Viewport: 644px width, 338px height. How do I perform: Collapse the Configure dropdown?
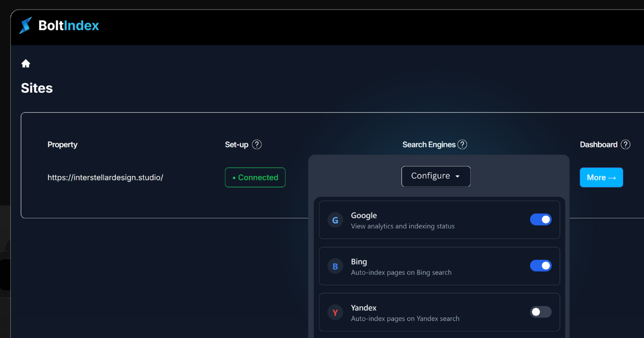[x=436, y=176]
